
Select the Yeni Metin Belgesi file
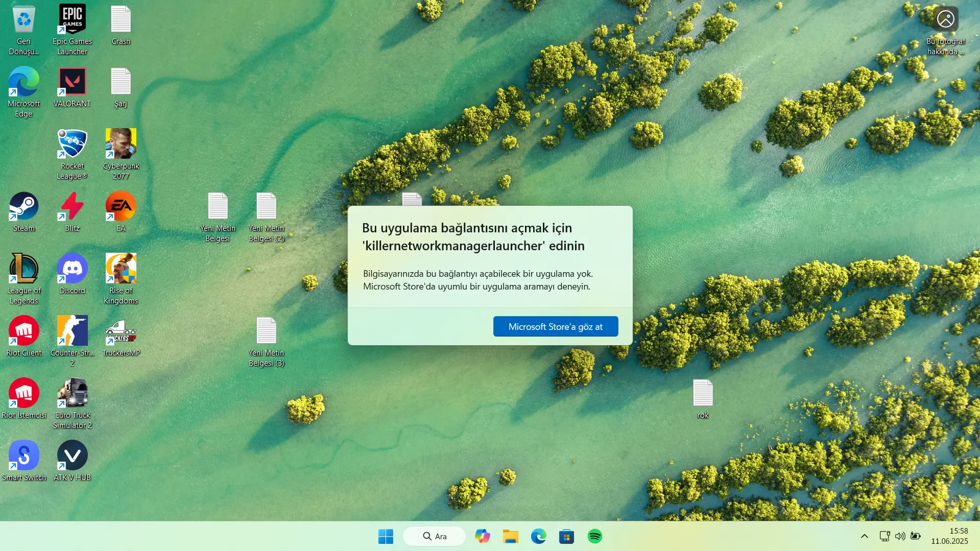[x=218, y=217]
